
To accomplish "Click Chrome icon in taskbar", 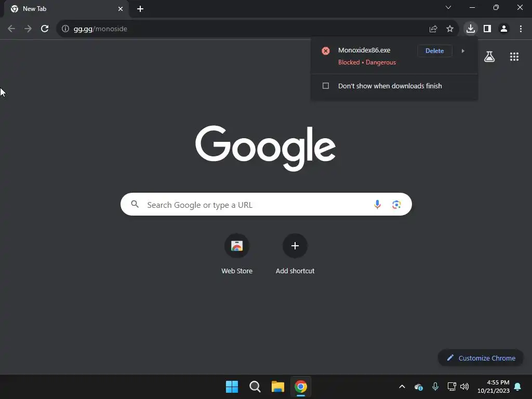I will [x=301, y=387].
